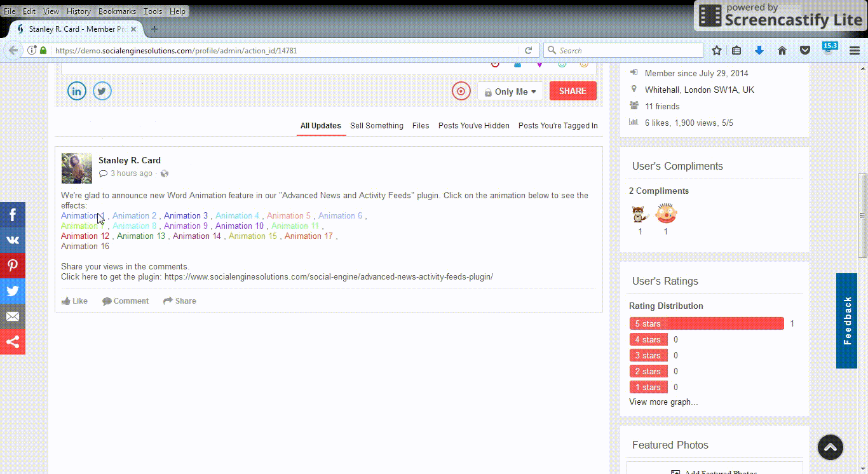Click the red target icon near Share
The width and height of the screenshot is (868, 474).
pyautogui.click(x=461, y=91)
